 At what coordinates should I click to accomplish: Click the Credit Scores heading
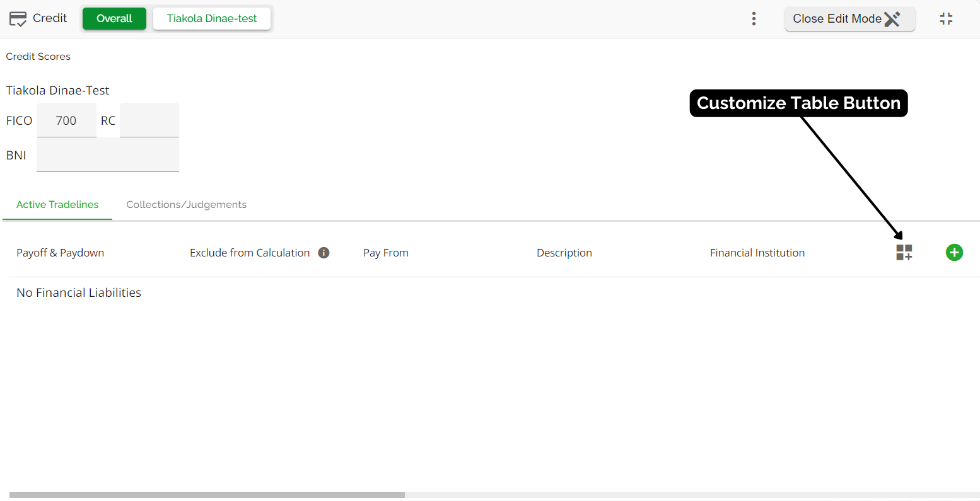[38, 57]
